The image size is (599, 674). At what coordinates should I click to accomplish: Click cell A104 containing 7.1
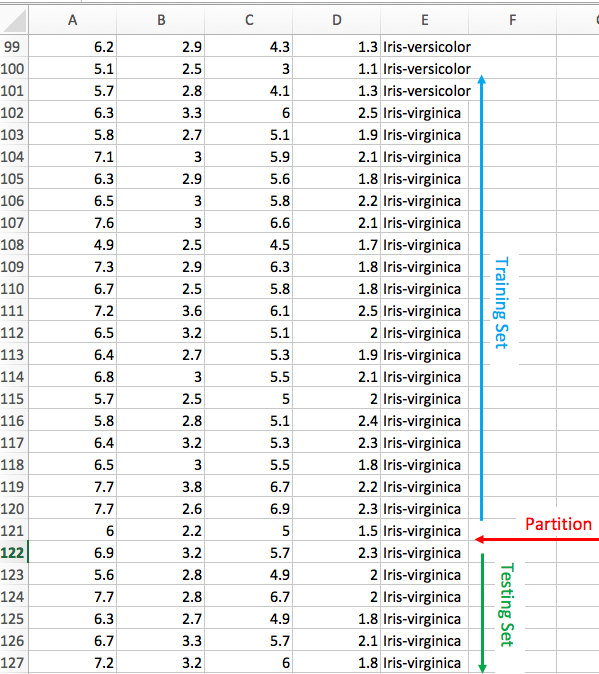(x=73, y=157)
